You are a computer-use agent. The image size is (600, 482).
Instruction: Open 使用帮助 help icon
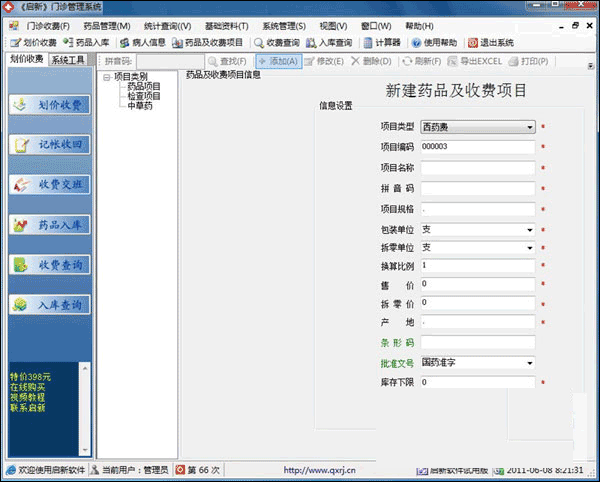point(416,43)
